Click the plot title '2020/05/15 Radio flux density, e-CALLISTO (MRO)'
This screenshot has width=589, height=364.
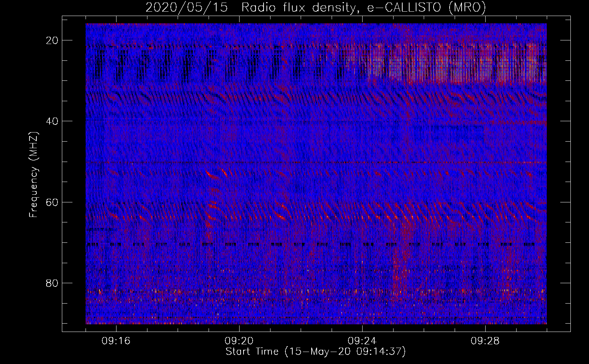[316, 8]
